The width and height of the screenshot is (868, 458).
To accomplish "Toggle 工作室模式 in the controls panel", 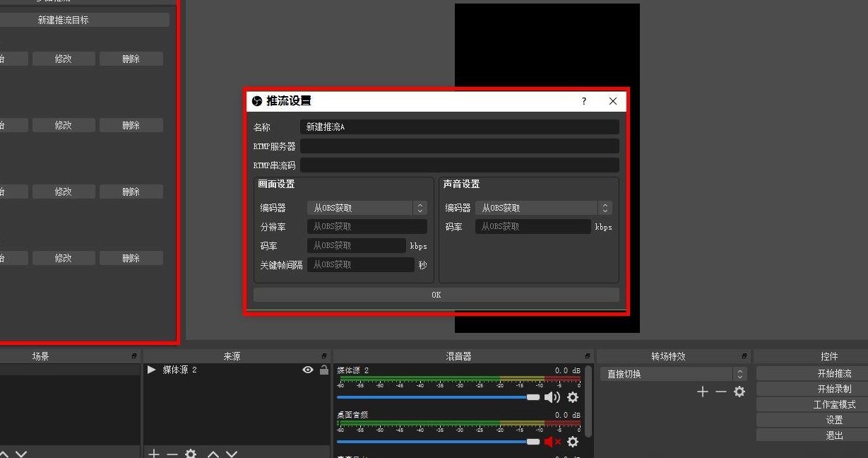I will point(812,404).
